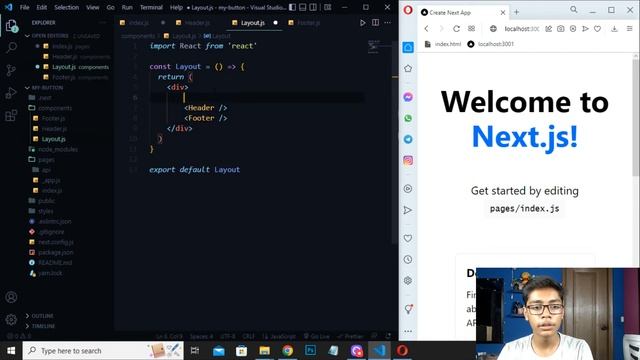Click the Windows taskbar search box
Screen dimensions: 640x360
[x=103, y=351]
